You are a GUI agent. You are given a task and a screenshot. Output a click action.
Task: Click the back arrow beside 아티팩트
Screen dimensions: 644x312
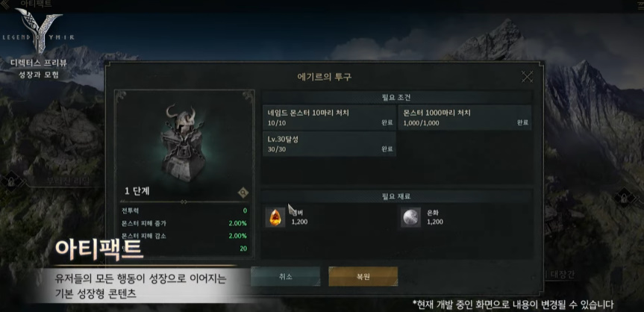pos(6,4)
